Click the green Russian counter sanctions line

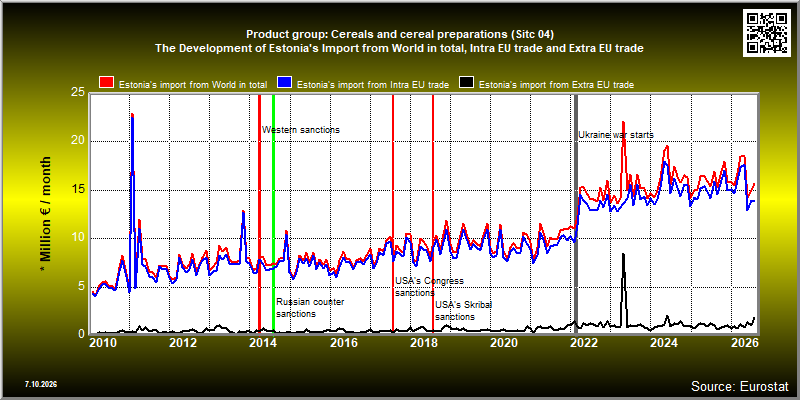(x=273, y=212)
